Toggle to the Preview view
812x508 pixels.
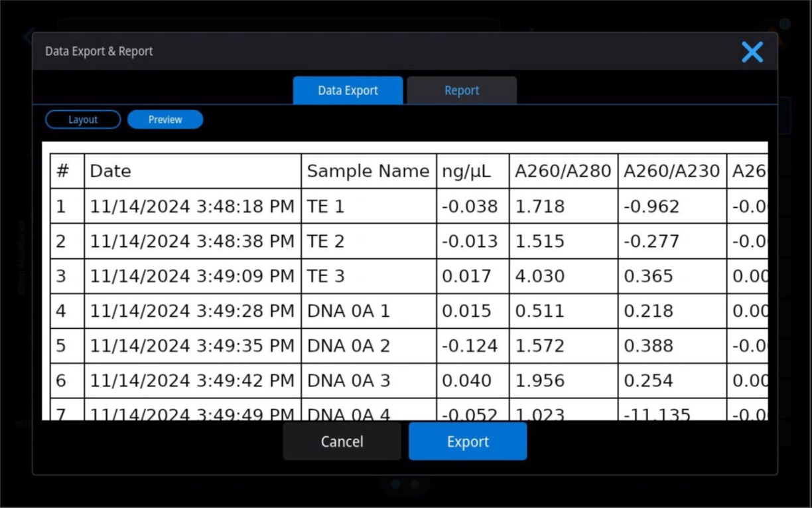point(165,120)
